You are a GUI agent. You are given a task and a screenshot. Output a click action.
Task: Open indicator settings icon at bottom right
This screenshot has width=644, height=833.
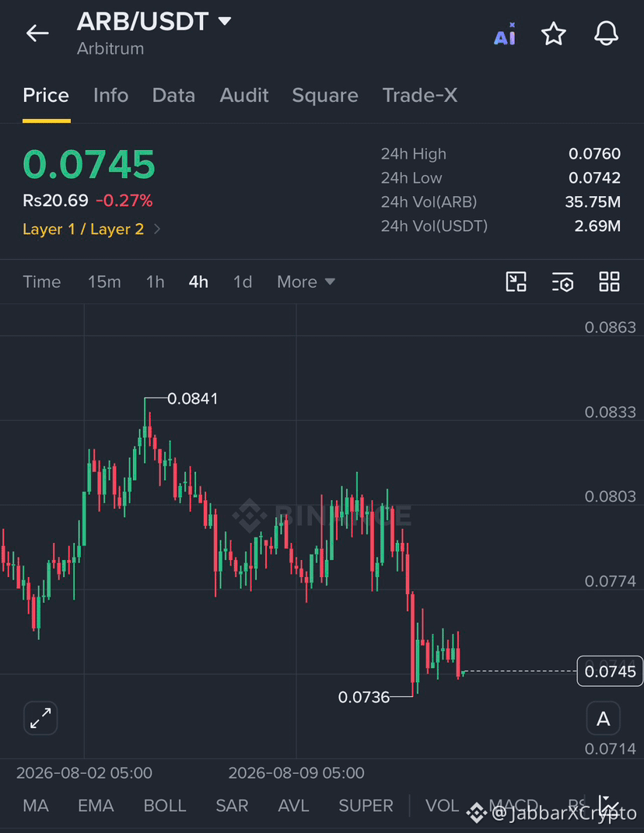tap(609, 805)
